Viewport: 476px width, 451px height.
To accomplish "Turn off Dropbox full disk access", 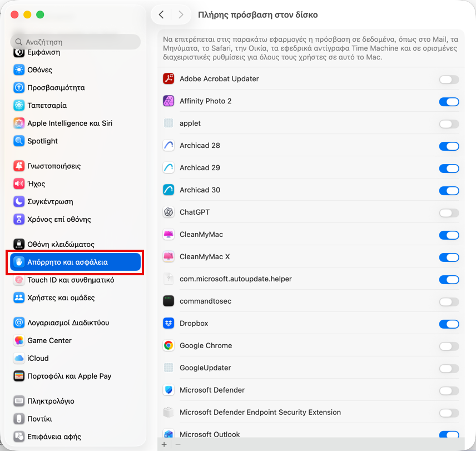I will coord(449,324).
